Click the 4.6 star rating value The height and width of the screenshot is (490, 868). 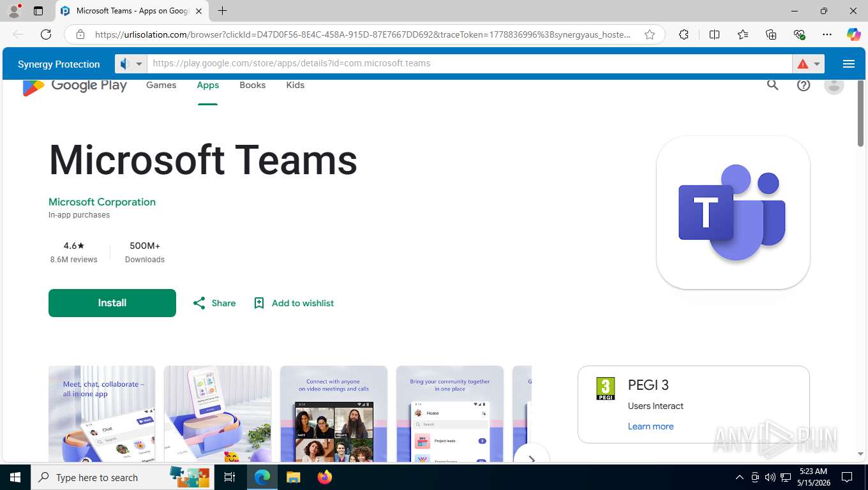pos(74,246)
